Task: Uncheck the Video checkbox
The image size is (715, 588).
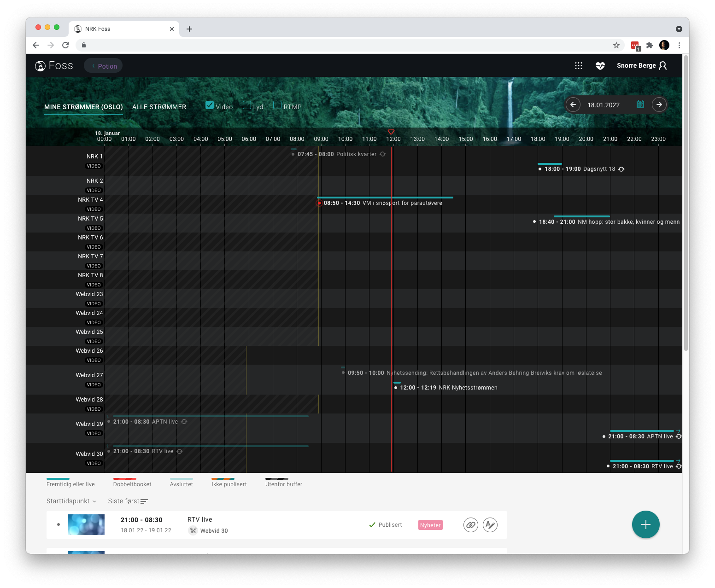Action: (210, 105)
